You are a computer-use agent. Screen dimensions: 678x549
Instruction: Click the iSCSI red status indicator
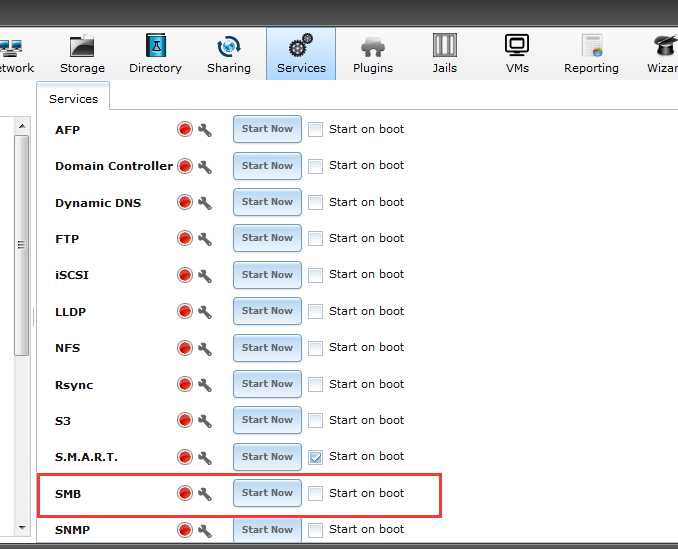pos(185,274)
